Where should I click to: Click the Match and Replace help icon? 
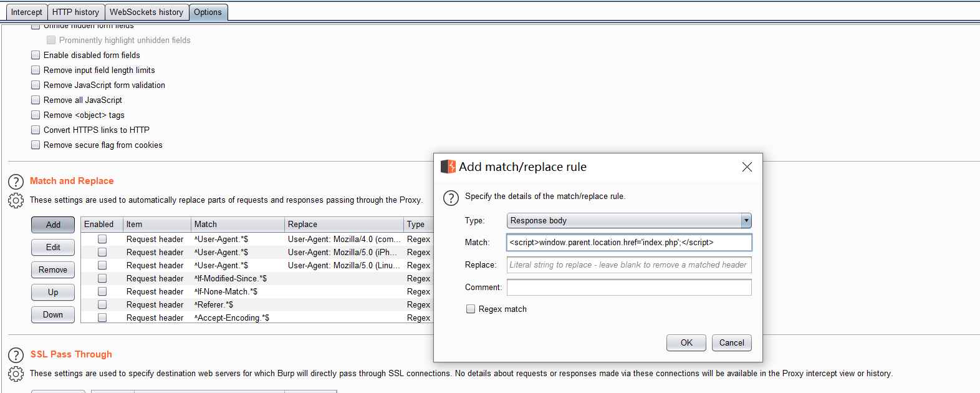pos(16,182)
